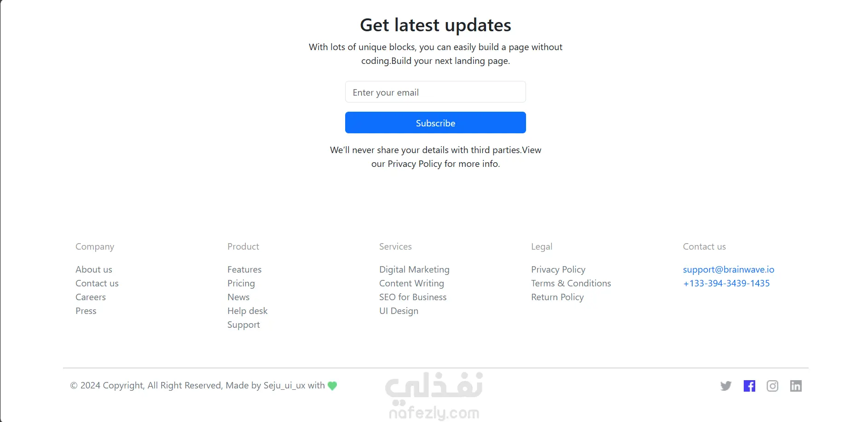
Task: Click the +133-394-3439-1435 phone link
Action: tap(726, 283)
